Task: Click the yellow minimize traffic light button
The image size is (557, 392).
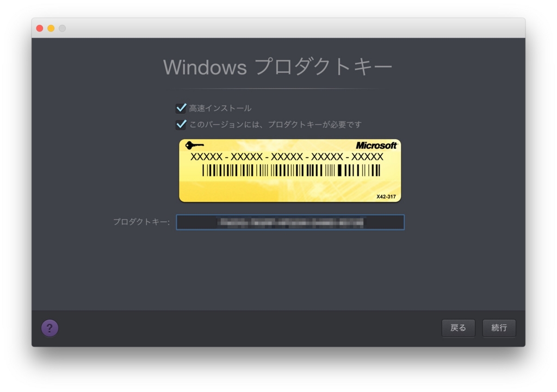Action: click(x=51, y=27)
